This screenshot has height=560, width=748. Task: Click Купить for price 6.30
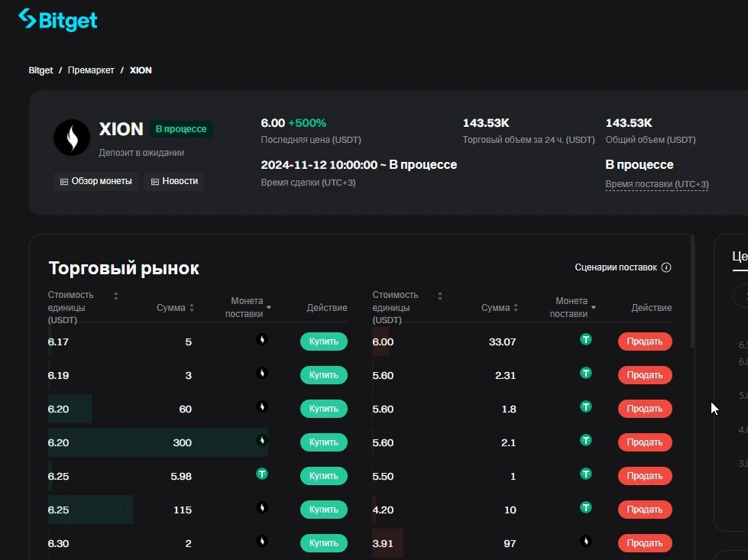(x=324, y=543)
